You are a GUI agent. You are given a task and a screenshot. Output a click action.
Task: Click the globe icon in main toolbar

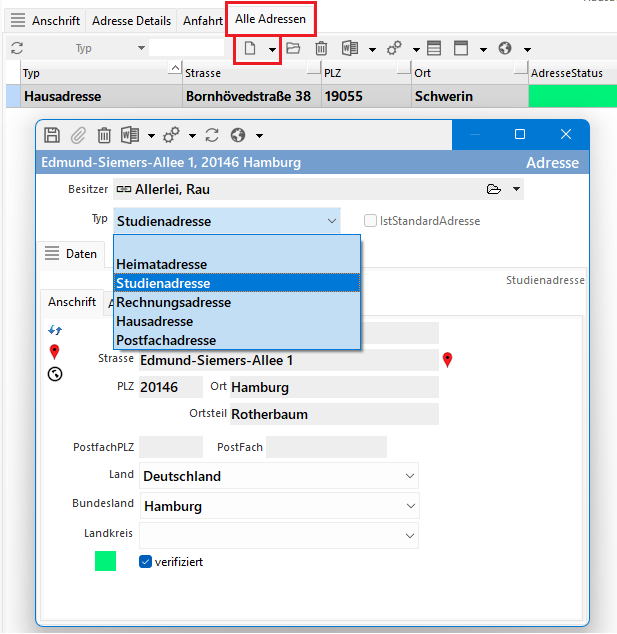tap(504, 48)
